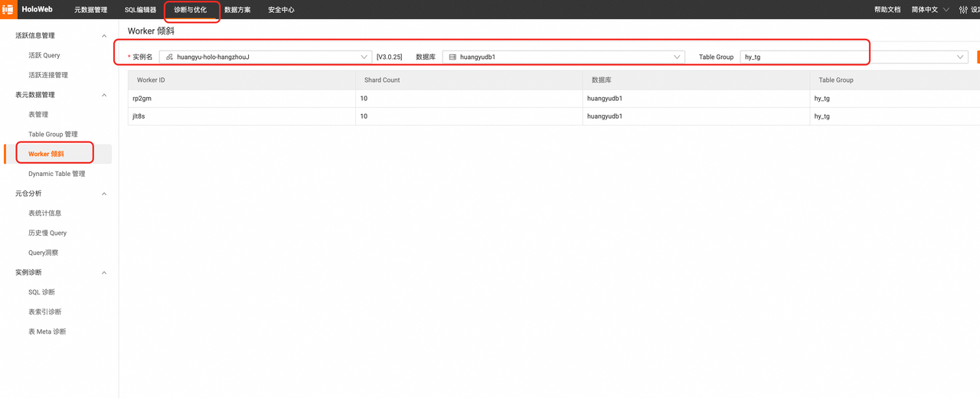Collapse the 元仓分析 sidebar section
Screen dimensions: 980x398
point(104,194)
